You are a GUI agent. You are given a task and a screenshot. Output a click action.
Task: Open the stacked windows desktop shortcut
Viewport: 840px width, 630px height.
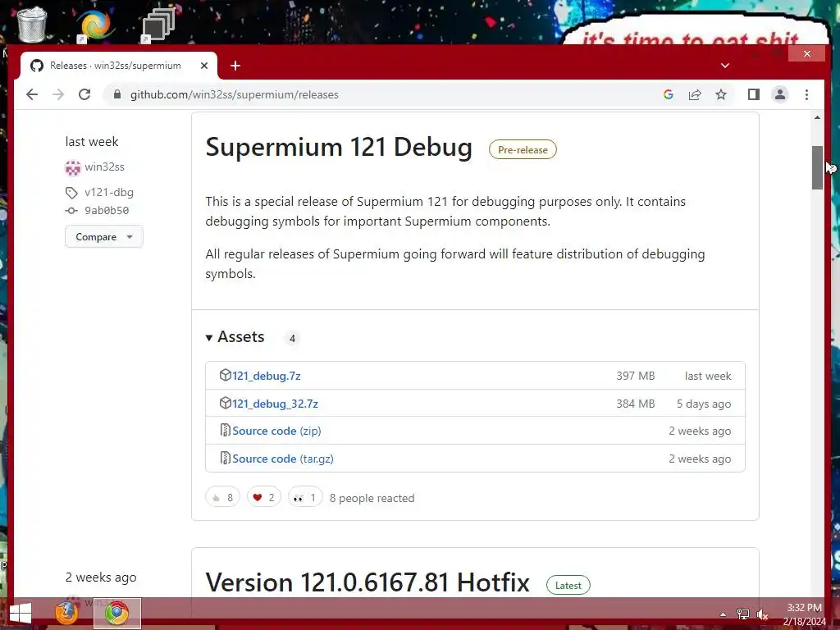pos(158,25)
